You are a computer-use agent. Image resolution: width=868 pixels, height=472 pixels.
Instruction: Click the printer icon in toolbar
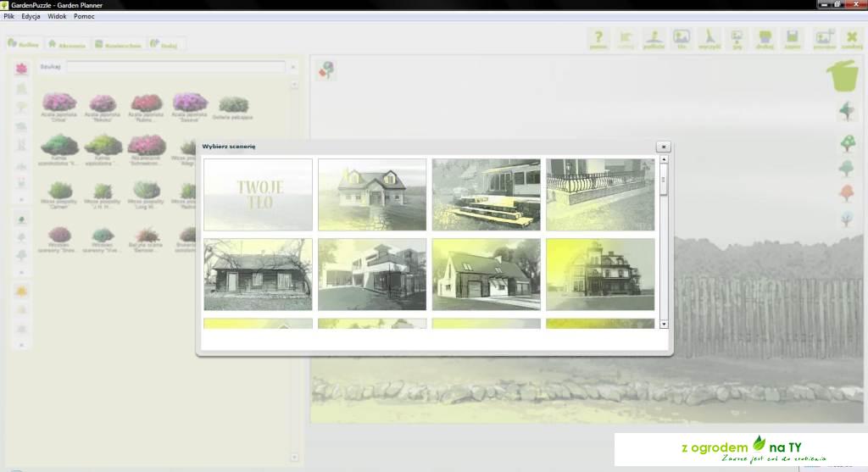tap(765, 38)
